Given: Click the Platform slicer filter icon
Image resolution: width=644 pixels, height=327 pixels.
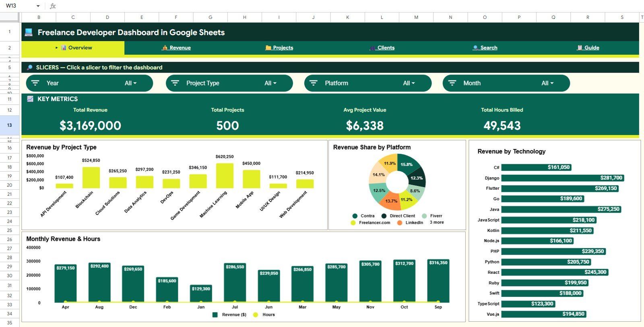Looking at the screenshot, I should (314, 83).
